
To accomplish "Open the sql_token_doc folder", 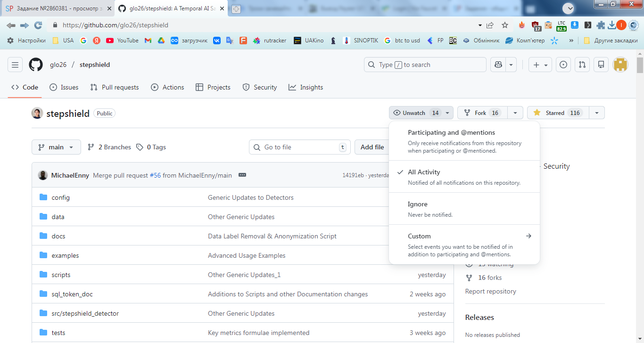I will 72,294.
